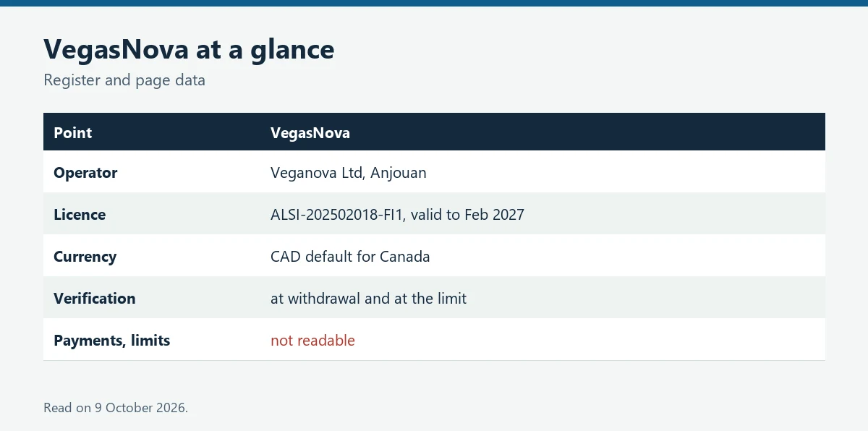Click the VegasNova column header
Image resolution: width=868 pixels, height=431 pixels.
tap(310, 133)
